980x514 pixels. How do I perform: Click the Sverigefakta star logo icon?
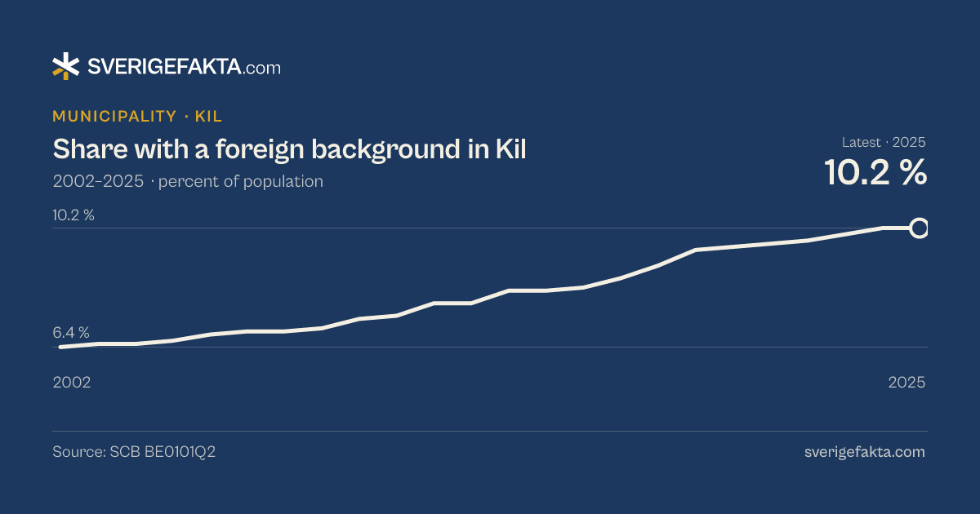tap(66, 66)
